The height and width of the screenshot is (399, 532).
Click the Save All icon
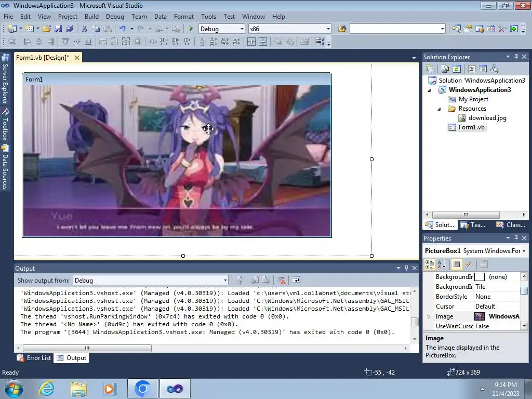coord(70,29)
